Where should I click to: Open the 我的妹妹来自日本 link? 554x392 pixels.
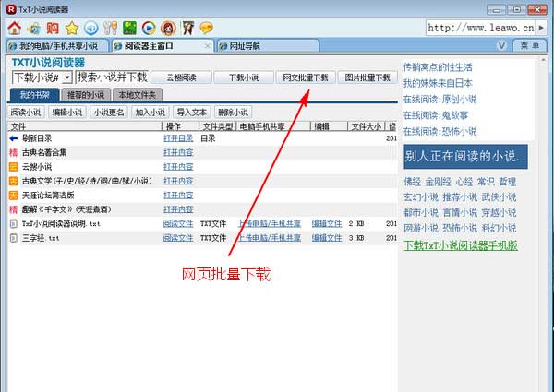coord(438,83)
